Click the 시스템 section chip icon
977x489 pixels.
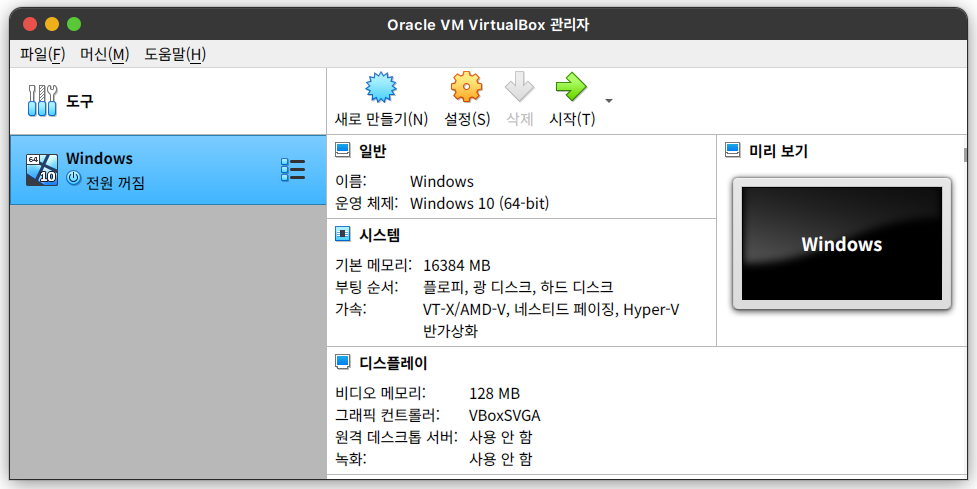(343, 234)
